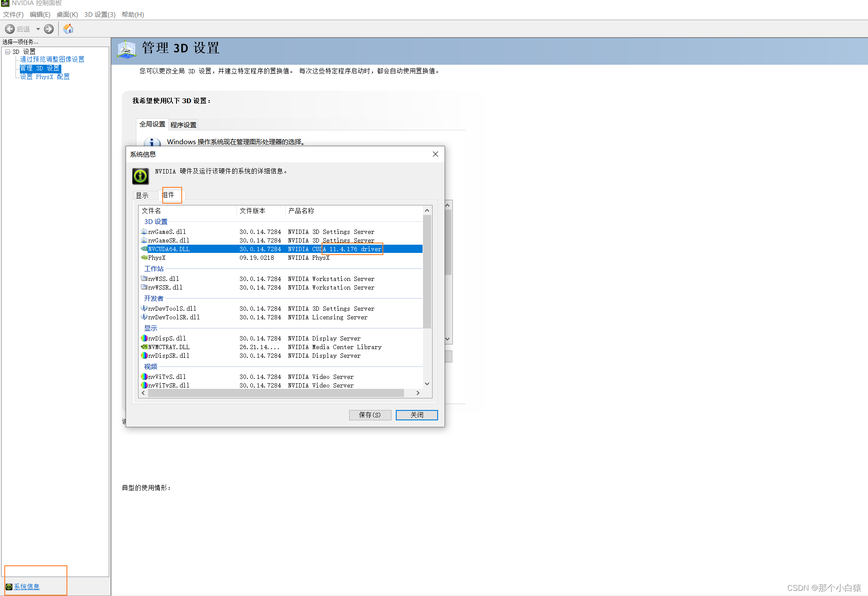Click the 开发者 group header
The height and width of the screenshot is (596, 868).
click(154, 298)
